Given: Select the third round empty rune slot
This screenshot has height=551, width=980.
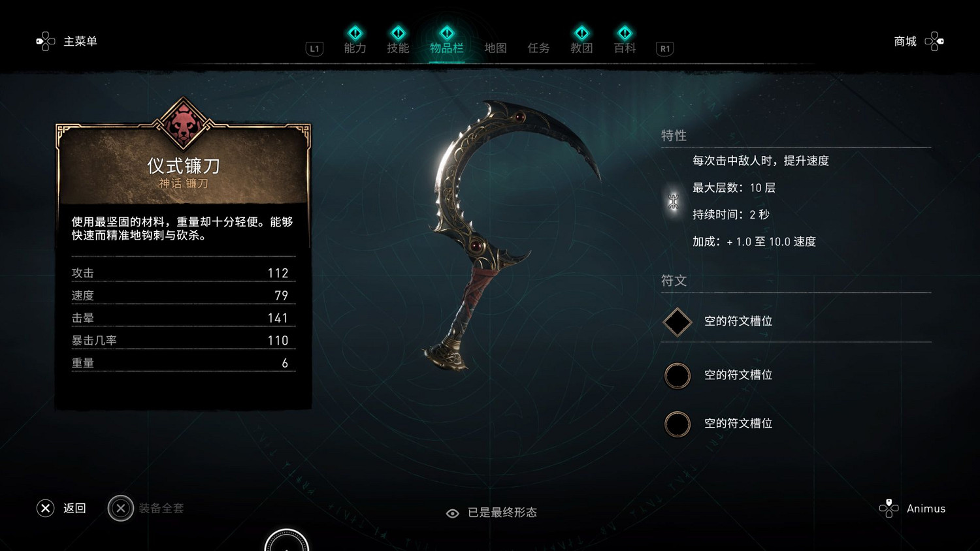Looking at the screenshot, I should pos(678,424).
